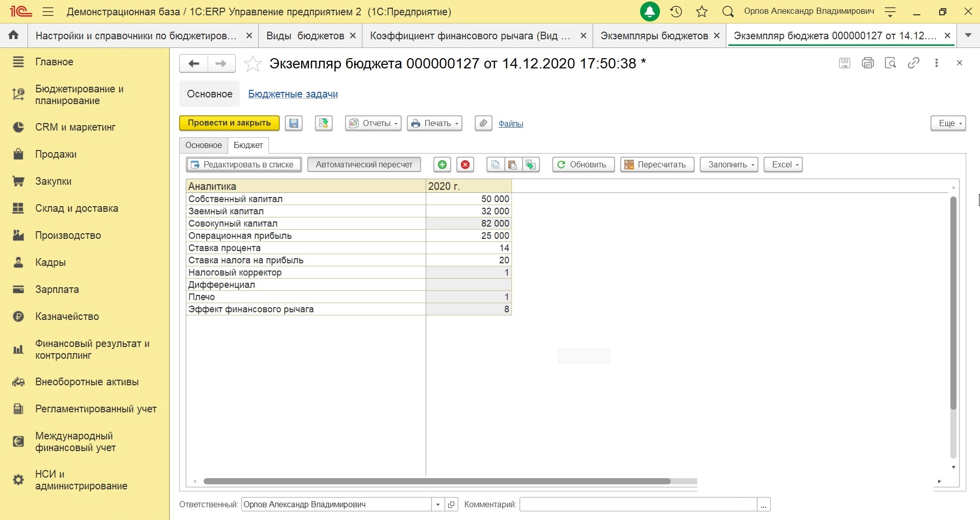Expand the Отчеты dropdown
The height and width of the screenshot is (520, 980).
373,123
